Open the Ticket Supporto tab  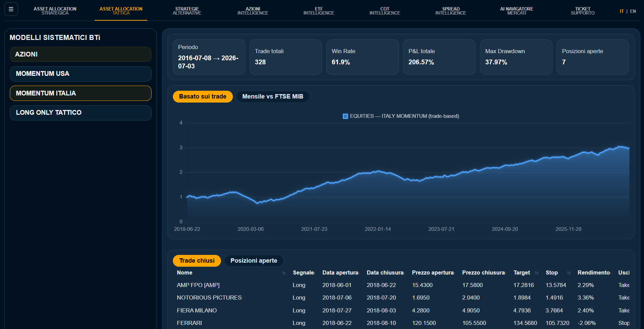pyautogui.click(x=583, y=11)
